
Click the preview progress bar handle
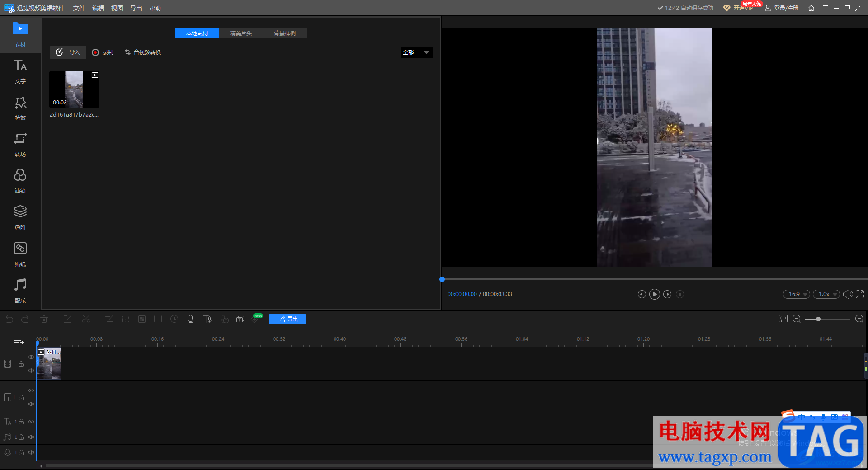tap(442, 279)
